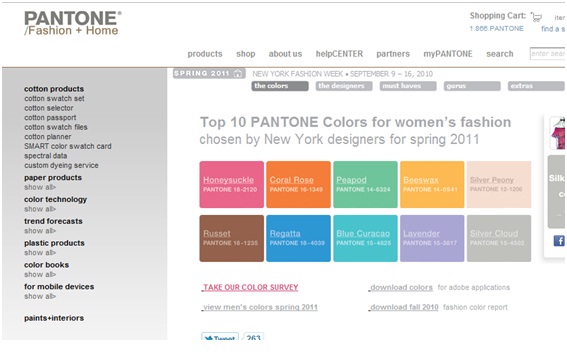Image resolution: width=567 pixels, height=364 pixels.
Task: Select the Silver Peony color swatch
Action: [x=499, y=184]
